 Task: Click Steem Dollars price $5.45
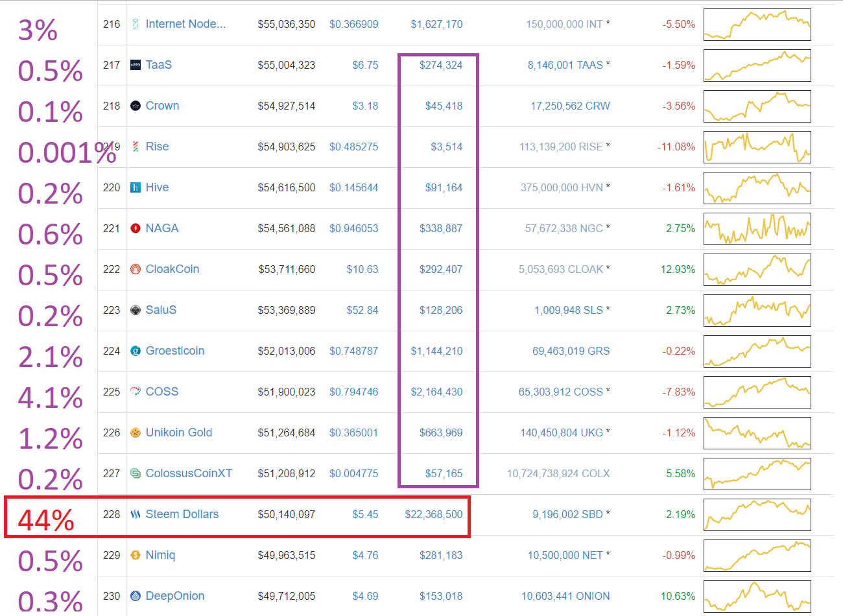click(x=365, y=514)
